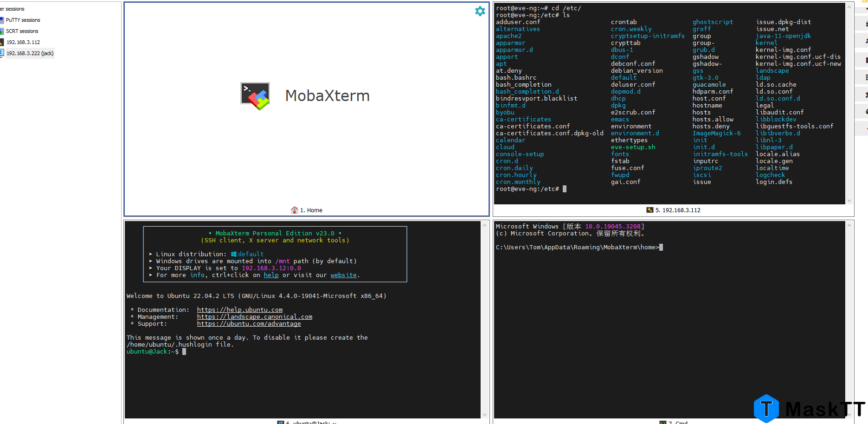The image size is (868, 424).
Task: Open PuTTY sessions folder in sidebar
Action: point(23,20)
